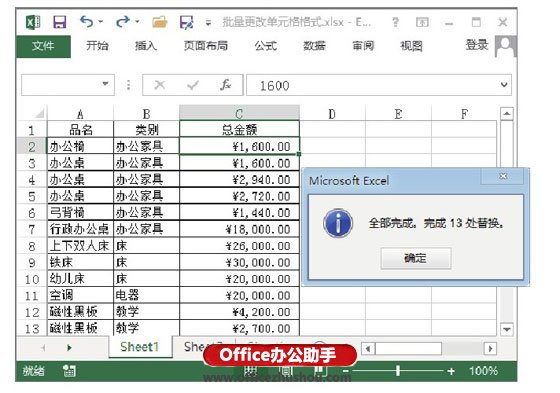Viewport: 560px width, 393px height.
Task: Click the 100% zoom level
Action: coord(484,371)
